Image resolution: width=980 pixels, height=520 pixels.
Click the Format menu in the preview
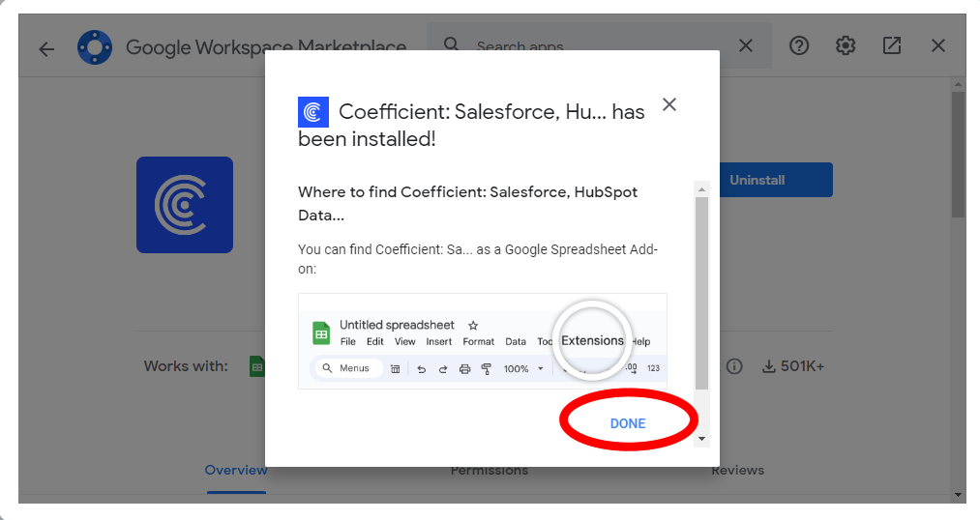click(478, 341)
